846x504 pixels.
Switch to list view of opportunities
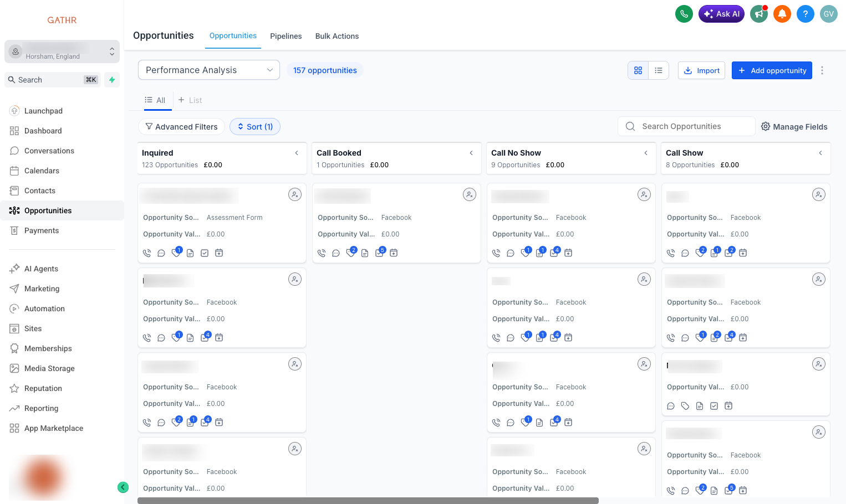(x=659, y=70)
